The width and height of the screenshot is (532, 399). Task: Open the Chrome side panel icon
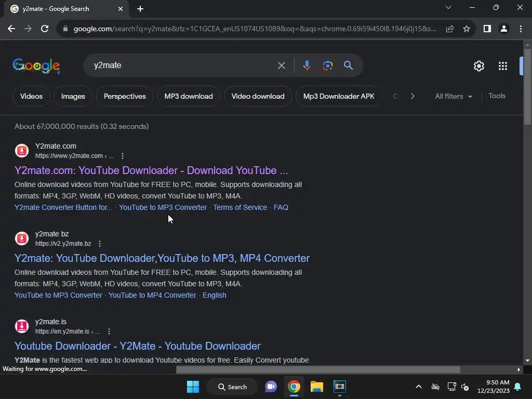(x=487, y=29)
